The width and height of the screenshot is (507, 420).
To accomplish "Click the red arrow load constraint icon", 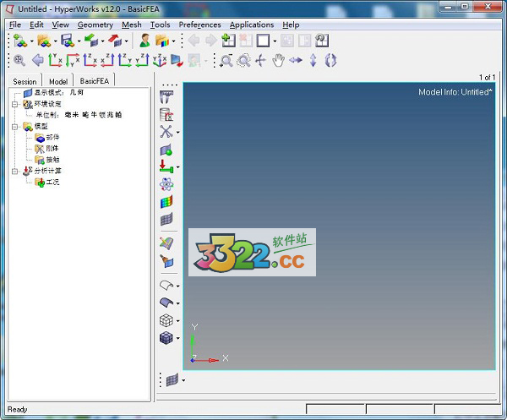I will 166,166.
